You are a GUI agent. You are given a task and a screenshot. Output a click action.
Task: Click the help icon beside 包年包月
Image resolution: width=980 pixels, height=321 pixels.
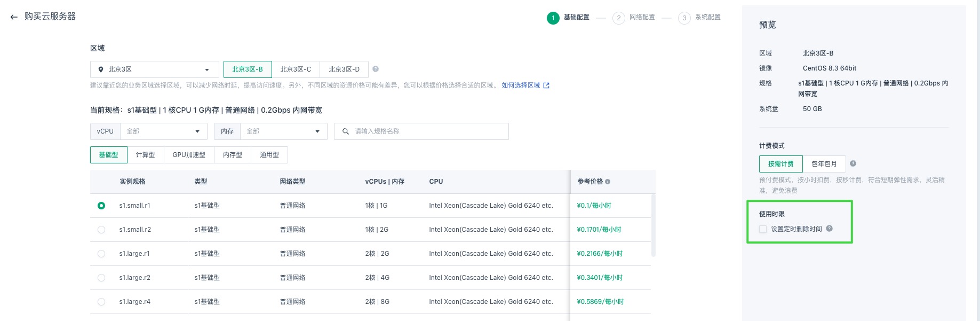coord(853,163)
